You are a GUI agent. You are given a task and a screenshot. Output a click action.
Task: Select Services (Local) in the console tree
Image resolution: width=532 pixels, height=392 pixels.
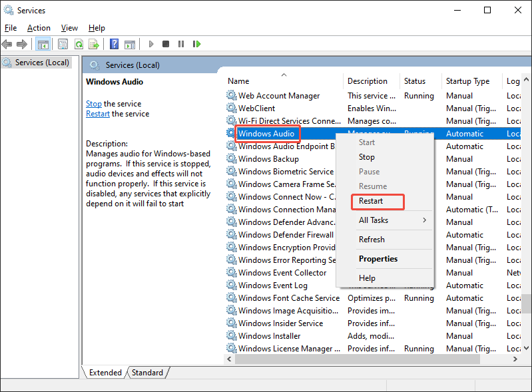[37, 63]
